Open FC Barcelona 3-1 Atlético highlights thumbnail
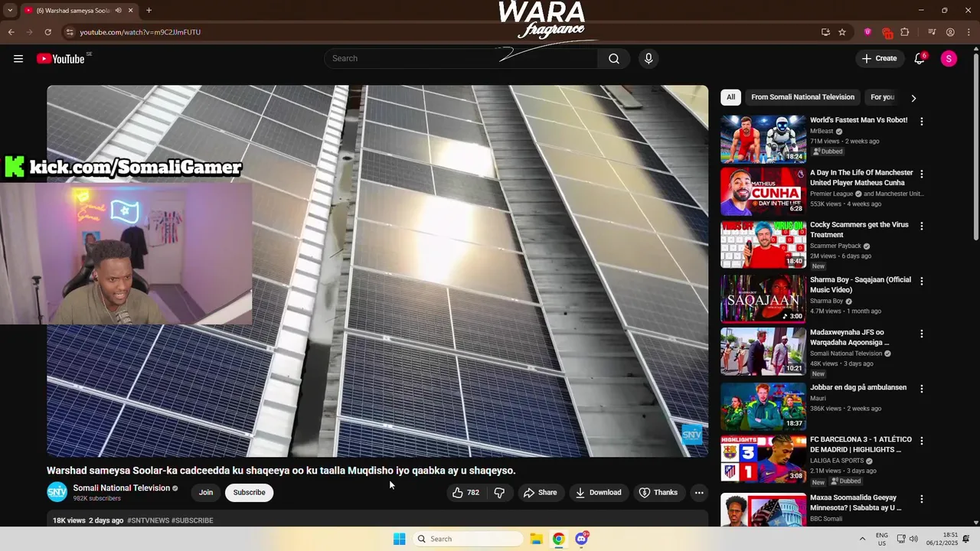Viewport: 980px width, 551px height. point(763,459)
